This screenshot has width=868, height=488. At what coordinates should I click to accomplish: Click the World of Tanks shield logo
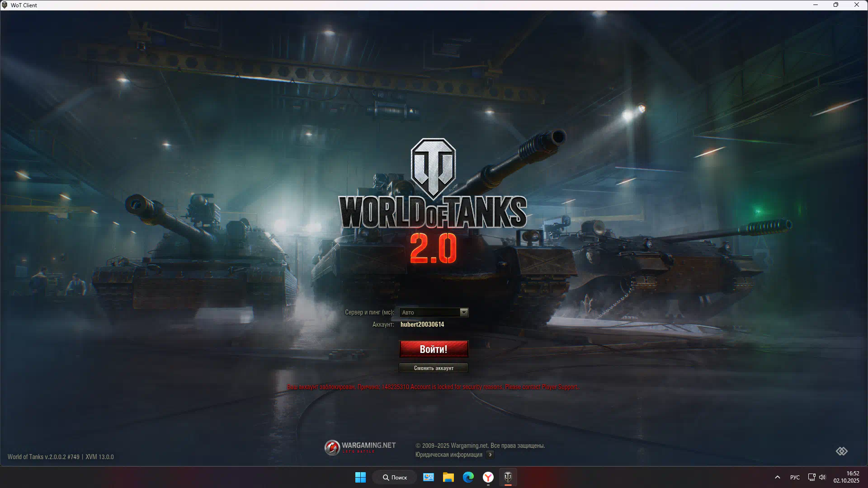pyautogui.click(x=433, y=168)
